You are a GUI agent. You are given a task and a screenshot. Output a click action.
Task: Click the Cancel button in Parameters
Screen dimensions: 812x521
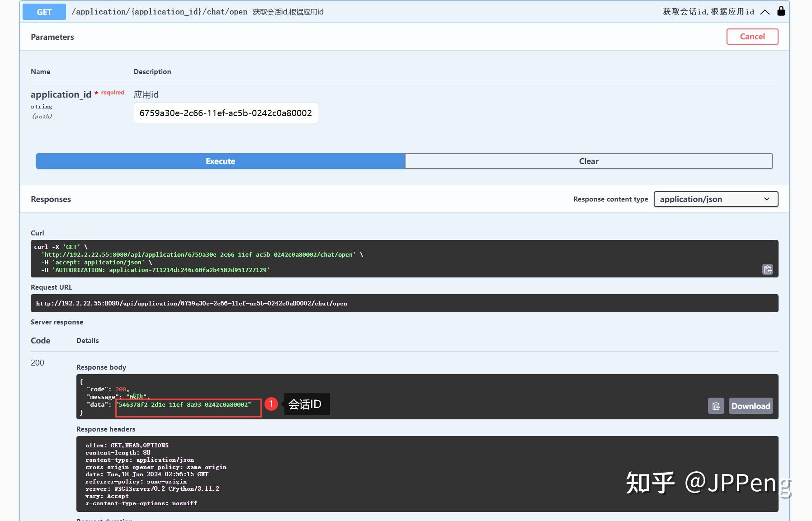click(752, 37)
